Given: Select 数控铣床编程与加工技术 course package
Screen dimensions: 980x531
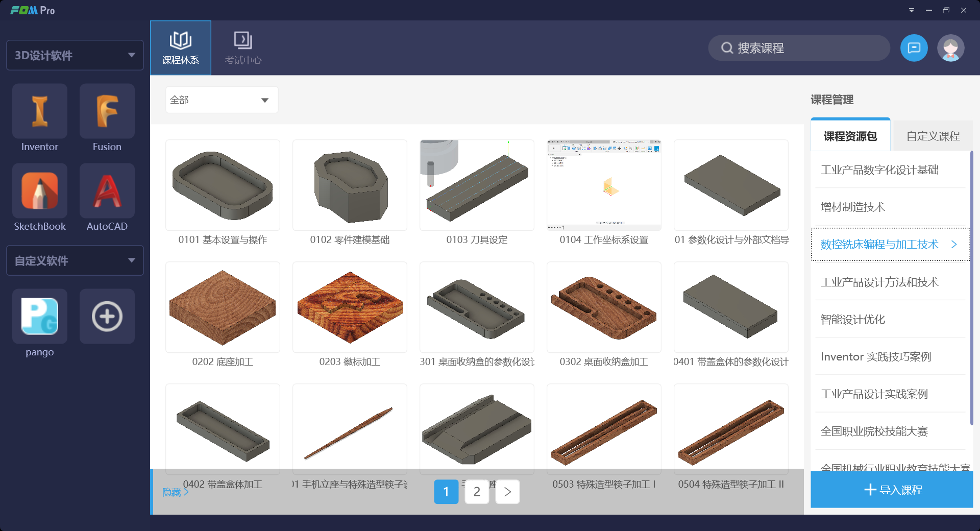Looking at the screenshot, I should point(890,245).
